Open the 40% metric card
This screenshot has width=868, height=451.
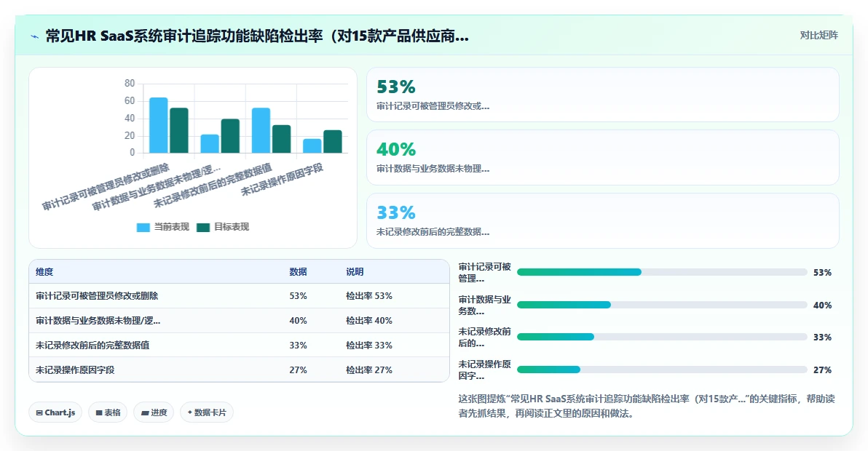click(x=603, y=158)
